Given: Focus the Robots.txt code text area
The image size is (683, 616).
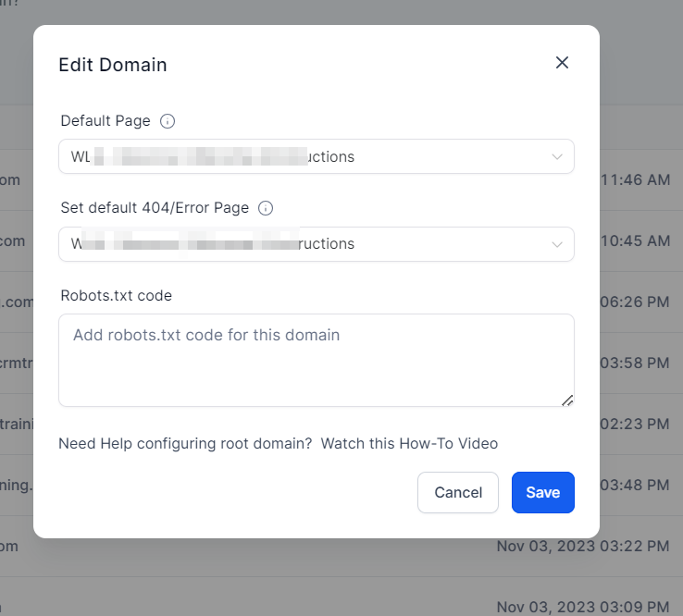Looking at the screenshot, I should click(317, 360).
